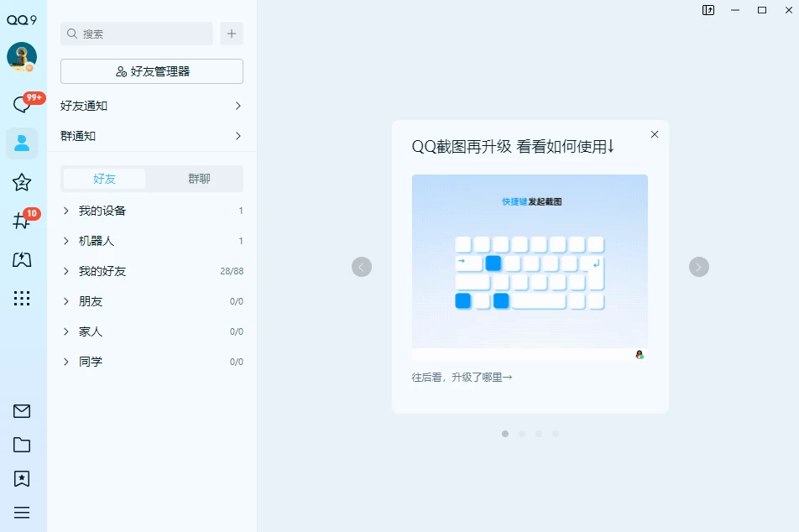Click the user avatar at top left
The width and height of the screenshot is (799, 532).
[x=22, y=57]
